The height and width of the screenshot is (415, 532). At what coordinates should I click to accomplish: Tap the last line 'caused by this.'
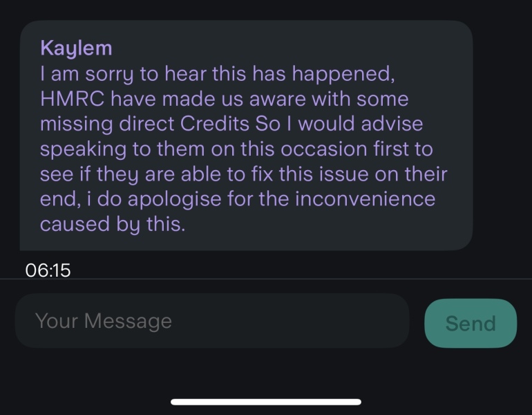113,225
